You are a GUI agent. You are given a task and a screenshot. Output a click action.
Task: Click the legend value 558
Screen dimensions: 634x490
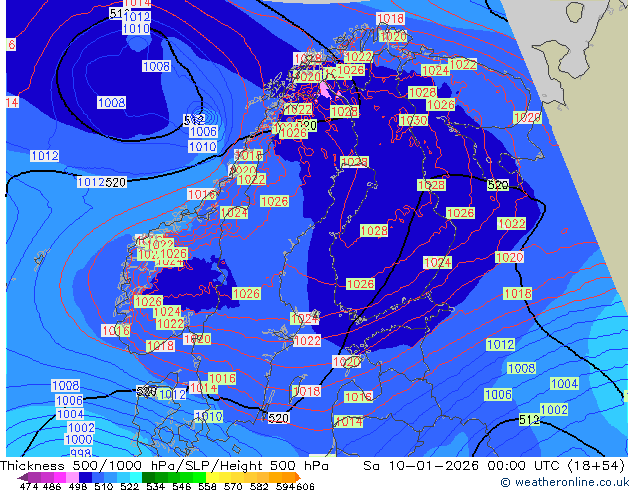point(207,486)
